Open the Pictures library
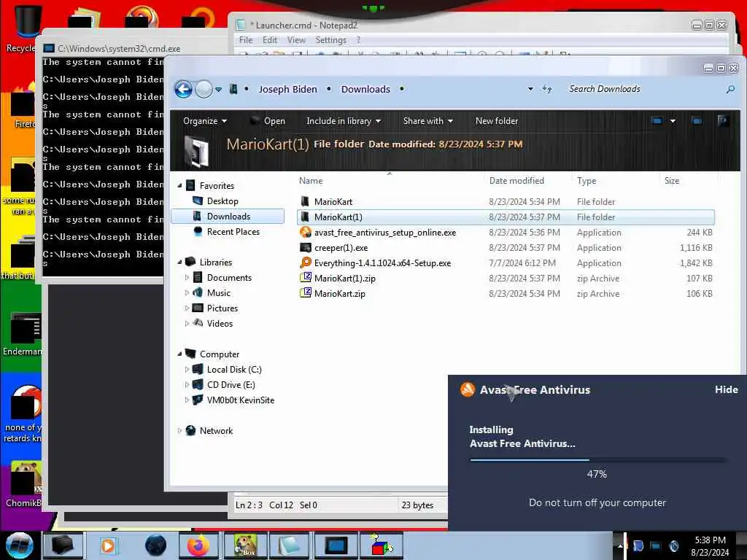Viewport: 747px width, 560px height. (222, 308)
